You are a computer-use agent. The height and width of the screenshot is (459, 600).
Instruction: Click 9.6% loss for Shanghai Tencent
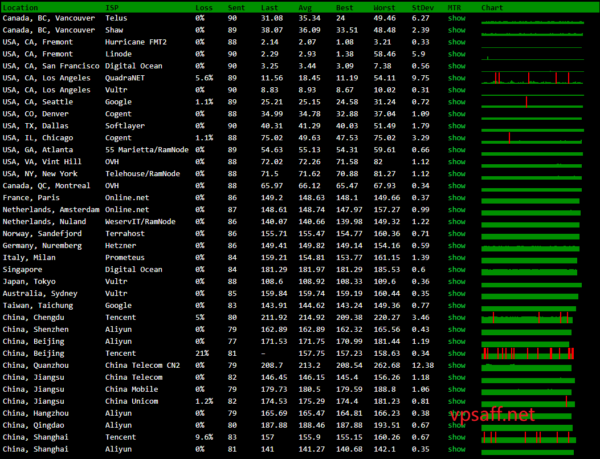click(x=204, y=437)
